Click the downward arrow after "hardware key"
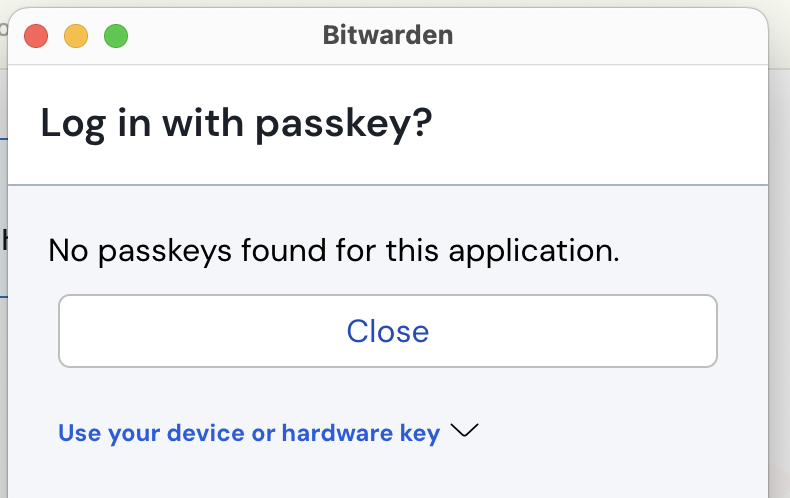Viewport: 790px width, 498px height. coord(464,431)
